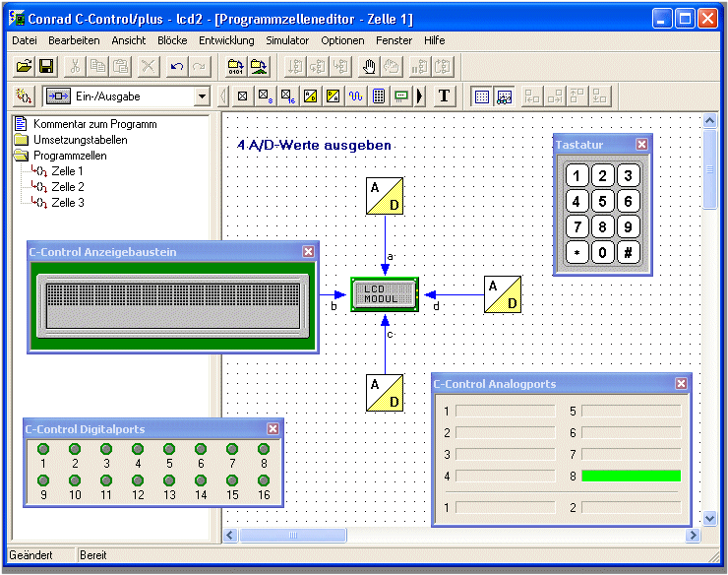The width and height of the screenshot is (728, 575).
Task: Select Zelle 3 in the tree
Action: (x=68, y=203)
